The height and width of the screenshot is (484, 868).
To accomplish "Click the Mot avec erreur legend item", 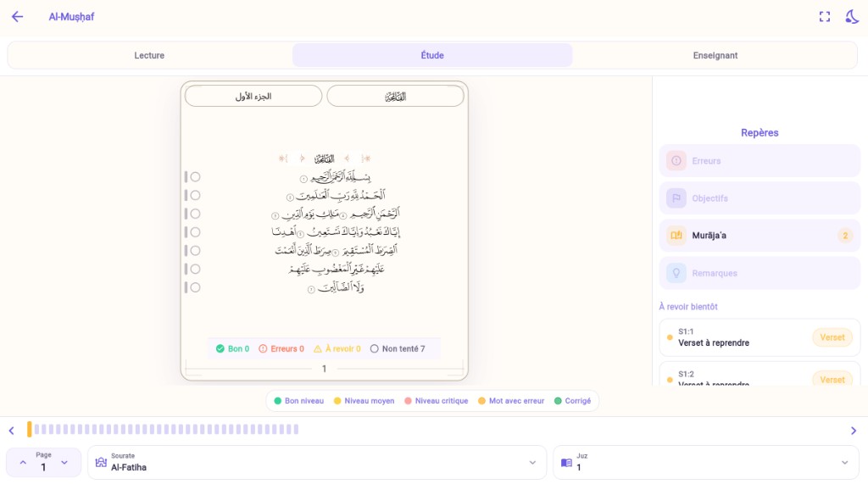I will click(511, 400).
